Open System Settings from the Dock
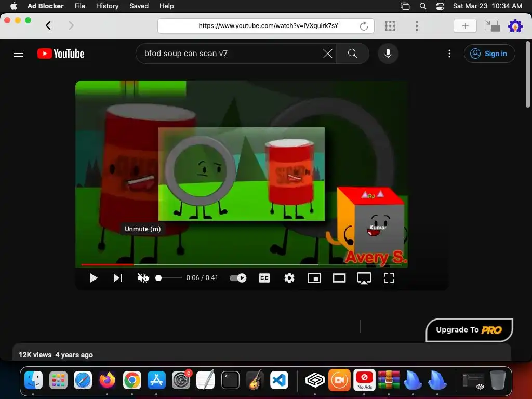 point(181,380)
